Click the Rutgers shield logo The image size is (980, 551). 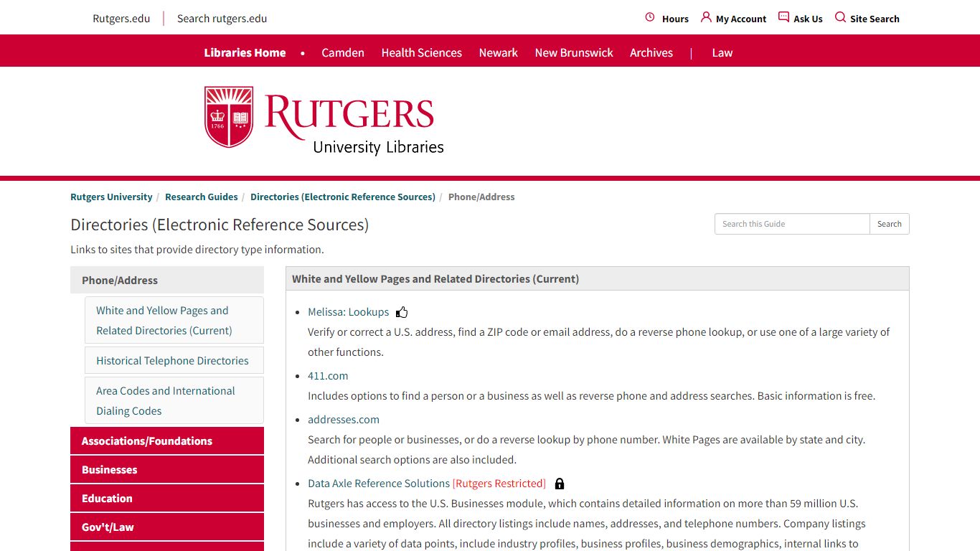click(229, 117)
